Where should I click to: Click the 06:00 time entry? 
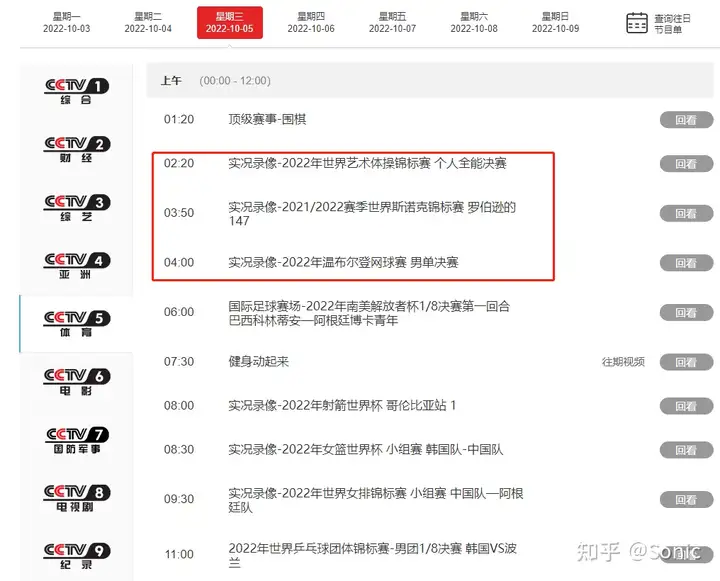[x=179, y=312]
